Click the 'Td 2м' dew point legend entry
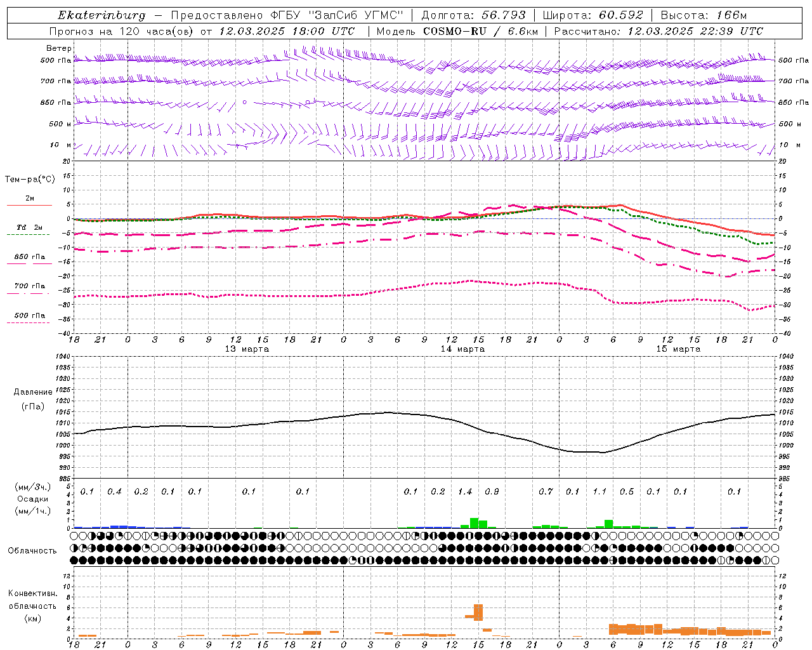The height and width of the screenshot is (650, 812). tap(30, 227)
